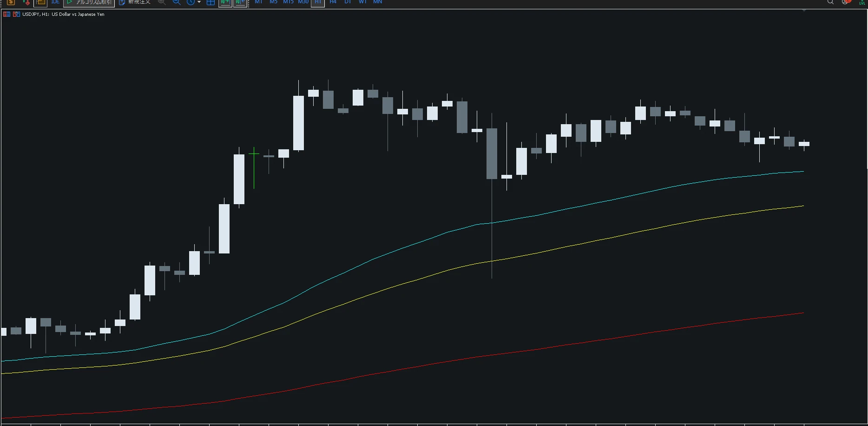Click the one-click trading icon beside USDJPY title

pyautogui.click(x=16, y=14)
